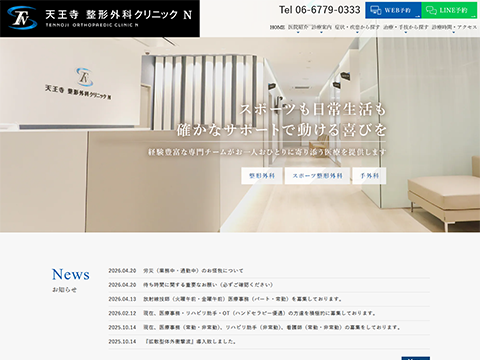This screenshot has height=360, width=480.
Task: Open the WEB予約 reservation button
Action: [393, 10]
